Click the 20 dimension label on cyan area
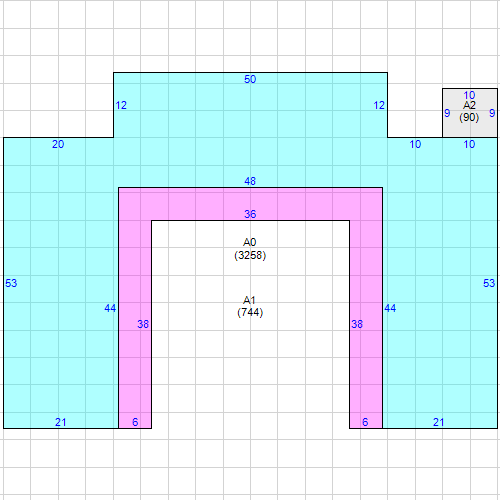 [x=58, y=144]
